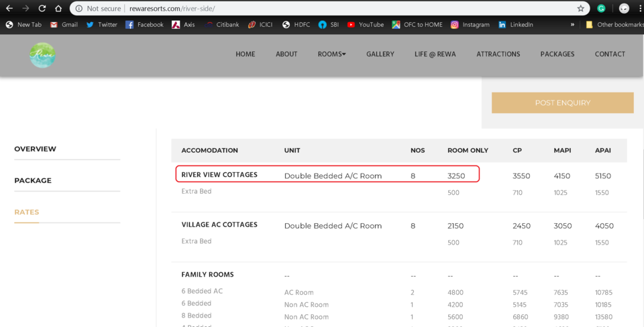Select the RATES section tab
Viewport: 644px width, 327px height.
pyautogui.click(x=27, y=212)
